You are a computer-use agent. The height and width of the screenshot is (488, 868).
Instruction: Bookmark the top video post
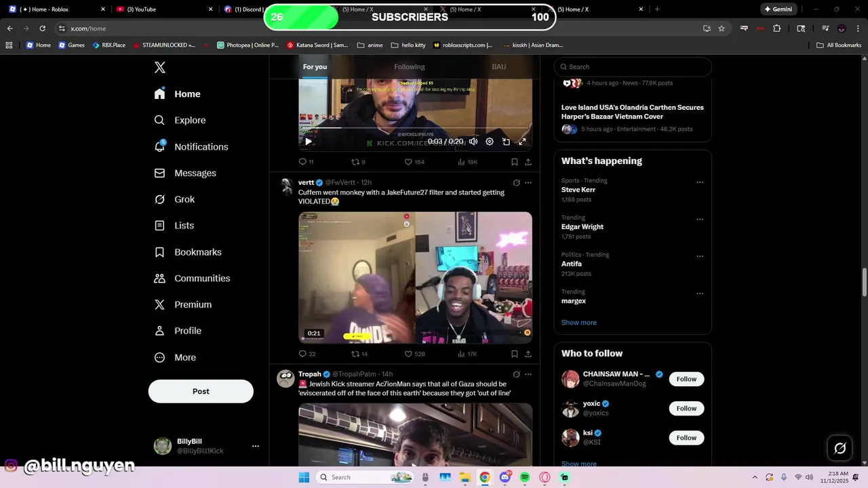point(515,162)
